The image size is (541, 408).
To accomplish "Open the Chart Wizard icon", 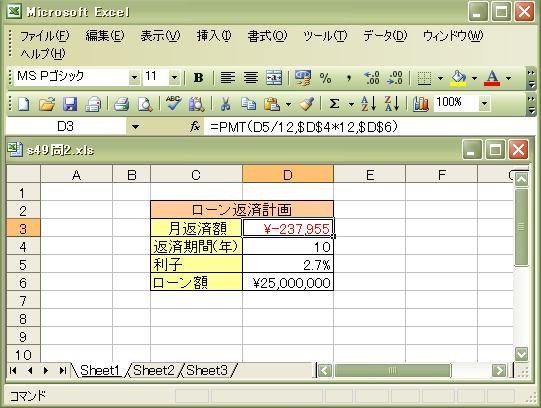I will point(421,104).
